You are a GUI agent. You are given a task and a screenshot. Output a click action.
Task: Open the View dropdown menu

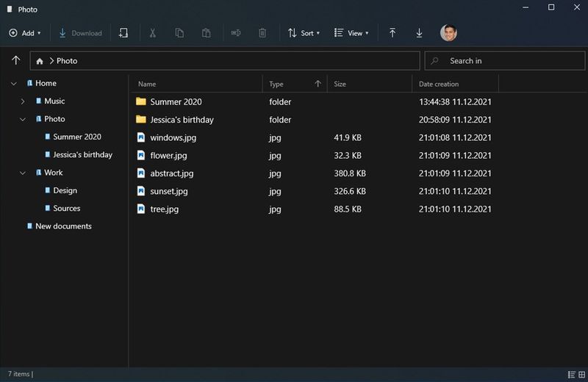click(x=351, y=33)
